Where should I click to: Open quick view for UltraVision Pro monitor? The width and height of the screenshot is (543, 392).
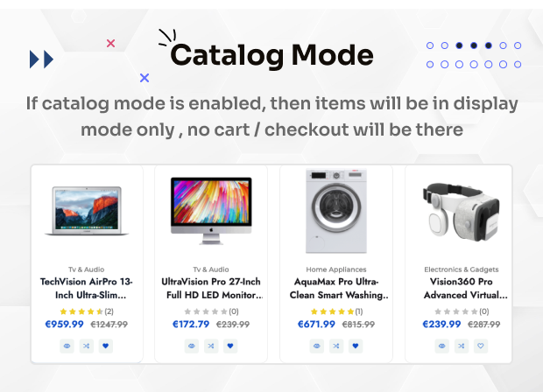coord(192,346)
